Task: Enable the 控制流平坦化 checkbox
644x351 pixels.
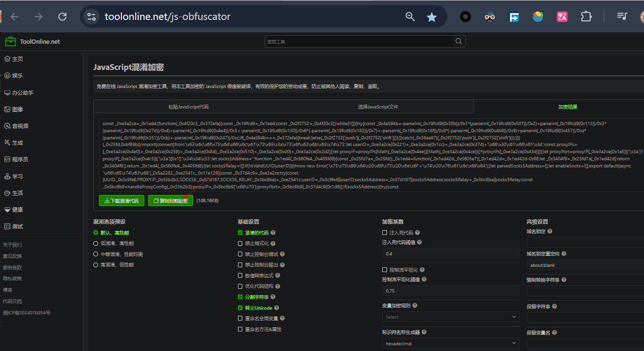Action: (x=385, y=270)
